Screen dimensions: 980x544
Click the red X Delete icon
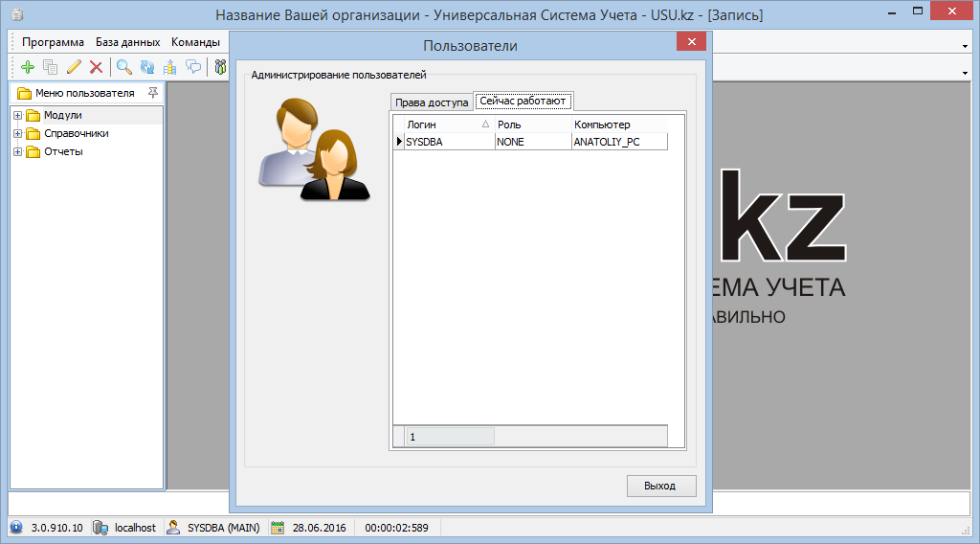(x=96, y=67)
